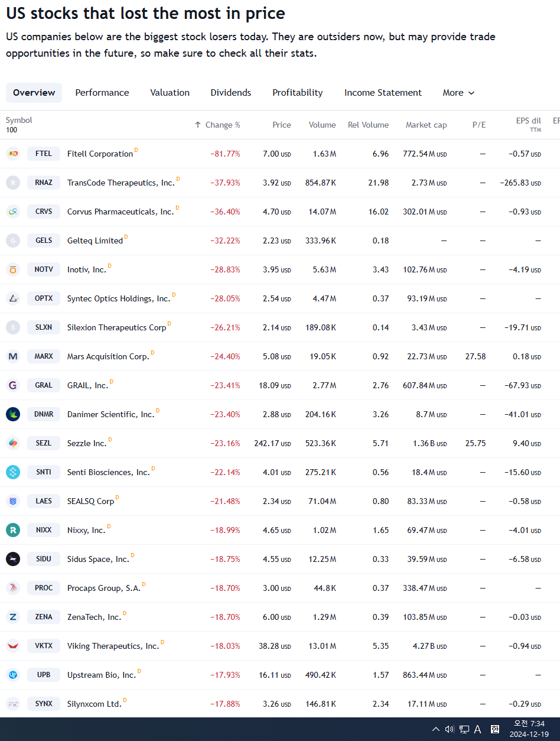The image size is (560, 741).
Task: Toggle the Korean Hangul input mode icon
Action: (x=494, y=729)
